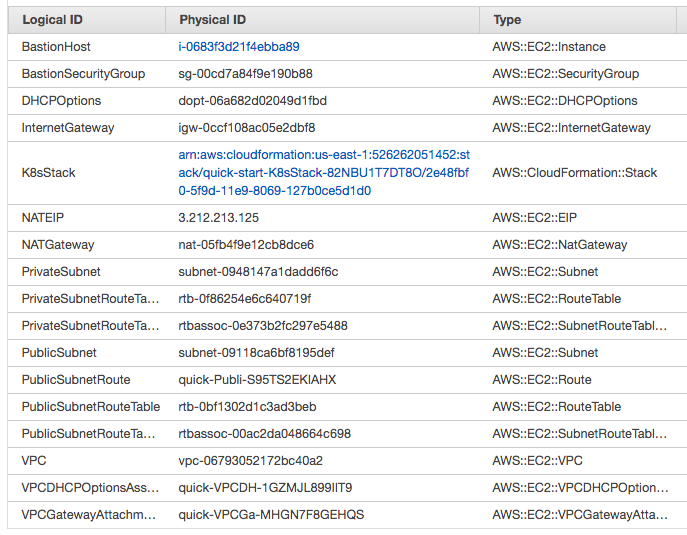
Task: Click physical ID igw-0ccf108ac05e2dbf8
Action: pos(247,128)
